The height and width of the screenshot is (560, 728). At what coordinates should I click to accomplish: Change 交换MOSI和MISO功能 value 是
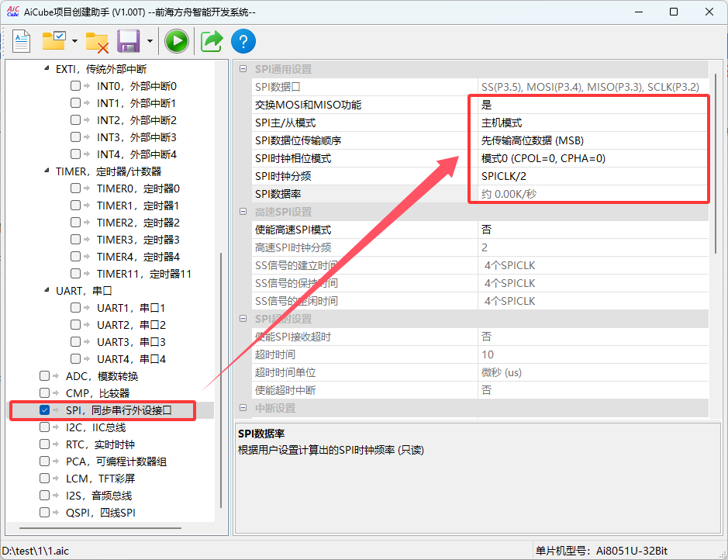(x=593, y=105)
